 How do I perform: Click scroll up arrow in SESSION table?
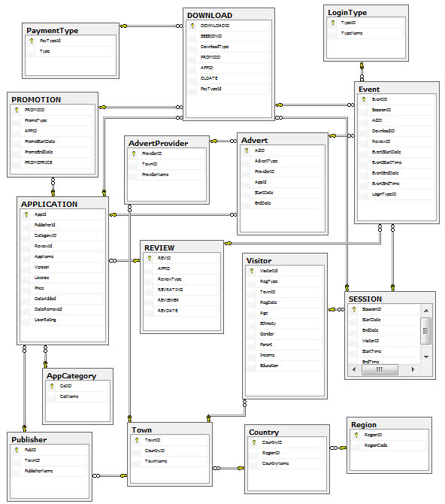pyautogui.click(x=426, y=311)
